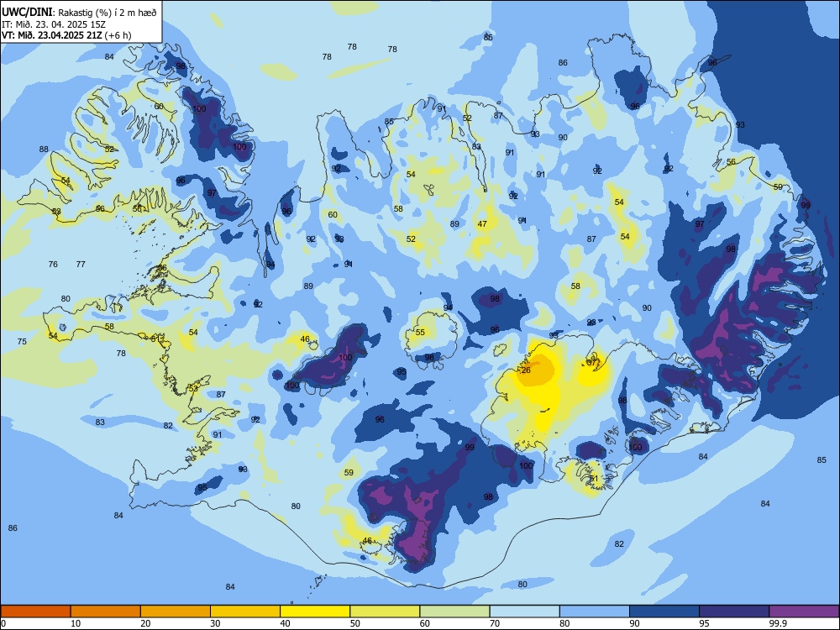Click the legend scale label '50'

355,623
